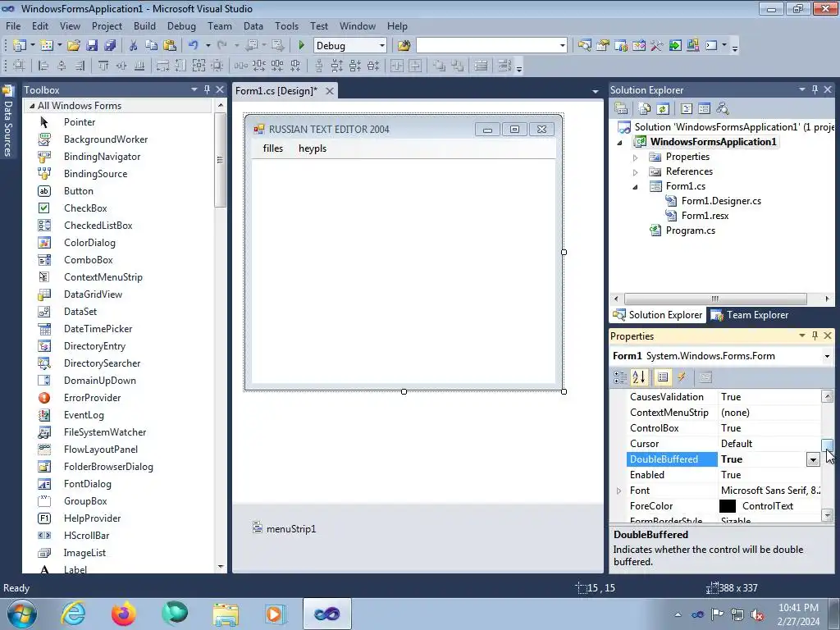Click the Align Centers layout icon

click(x=62, y=66)
